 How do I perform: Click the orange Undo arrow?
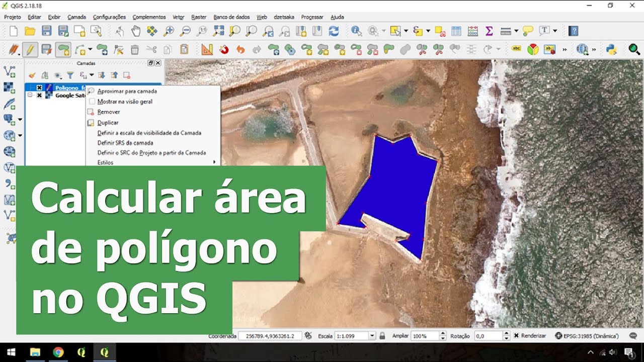pyautogui.click(x=240, y=49)
